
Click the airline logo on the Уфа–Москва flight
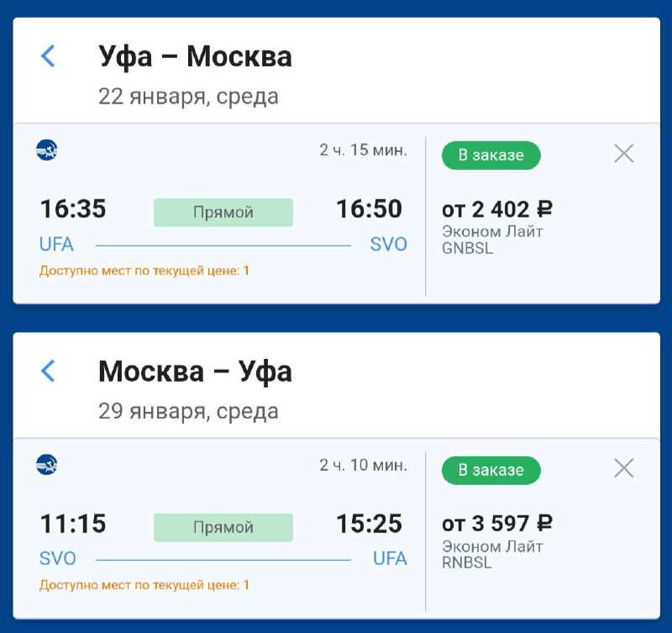click(46, 150)
